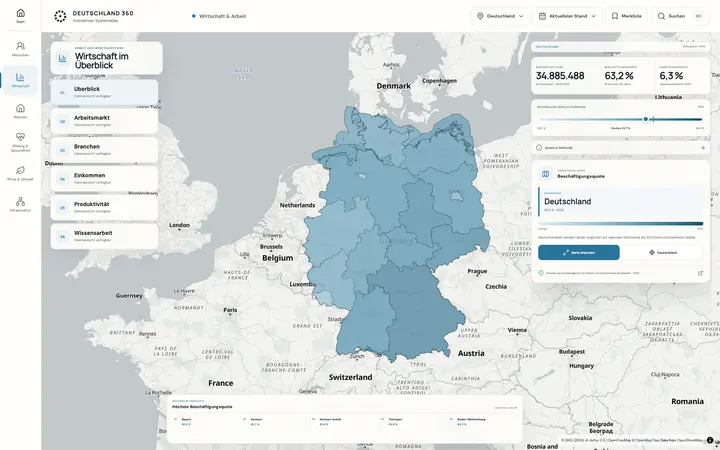720x450 pixels.
Task: Click the arrow at right of Quelle & Methodik
Action: [702, 148]
